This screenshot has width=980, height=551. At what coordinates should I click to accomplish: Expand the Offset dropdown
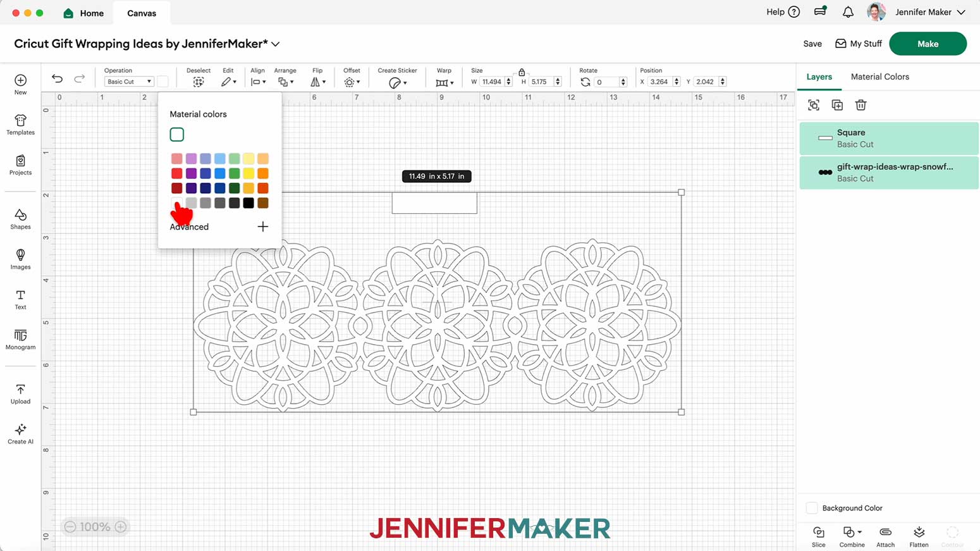(x=352, y=82)
